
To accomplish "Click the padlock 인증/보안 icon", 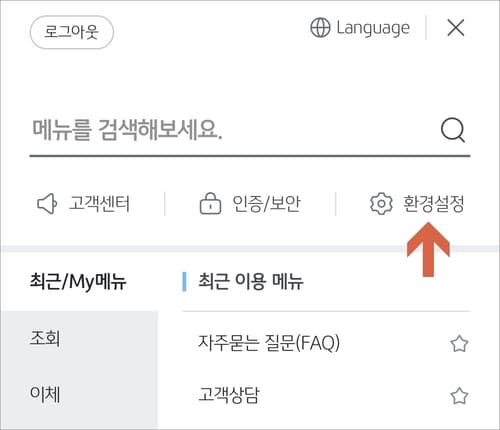I will click(210, 203).
